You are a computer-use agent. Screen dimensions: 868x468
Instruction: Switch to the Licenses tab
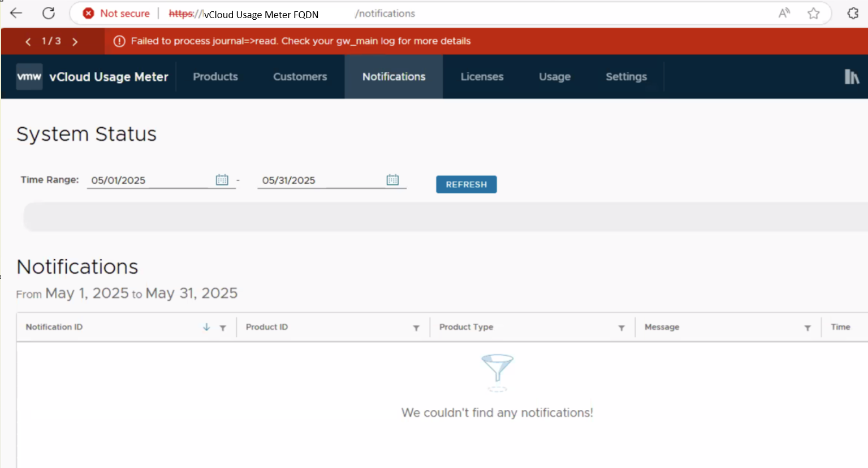482,76
